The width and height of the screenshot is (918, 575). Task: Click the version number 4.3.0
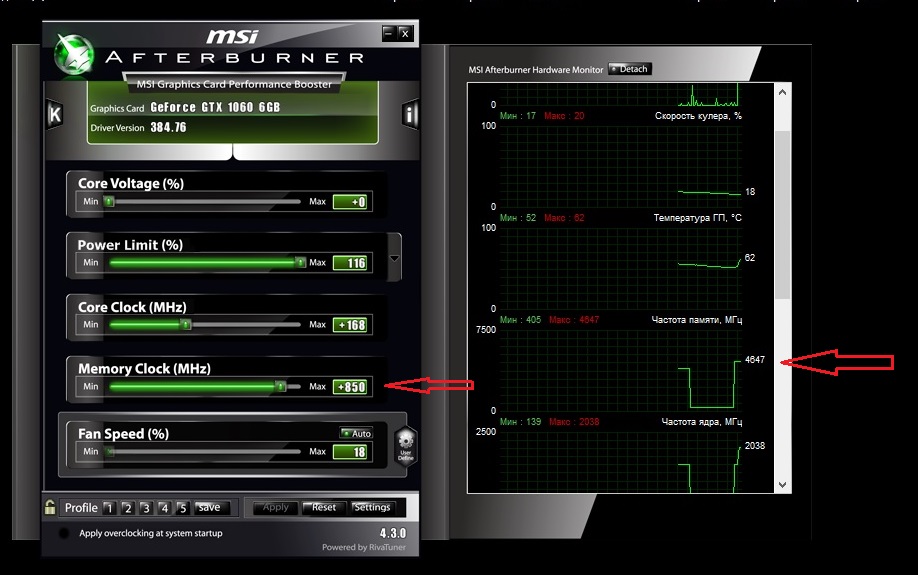(x=393, y=533)
